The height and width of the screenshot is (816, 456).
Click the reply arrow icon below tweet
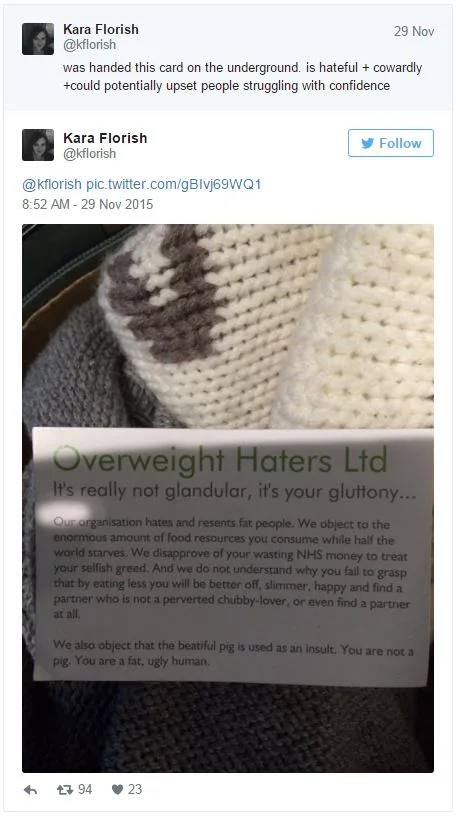[x=30, y=790]
